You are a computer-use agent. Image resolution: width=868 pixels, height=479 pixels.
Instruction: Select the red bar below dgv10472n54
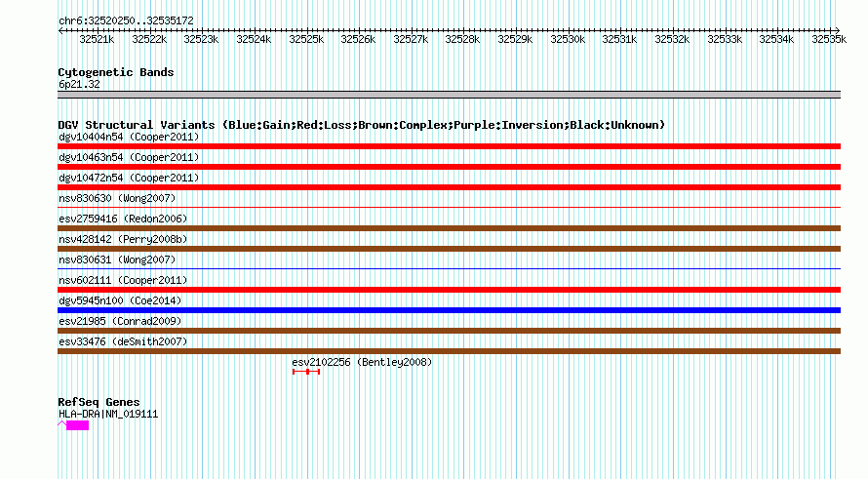pos(449,187)
